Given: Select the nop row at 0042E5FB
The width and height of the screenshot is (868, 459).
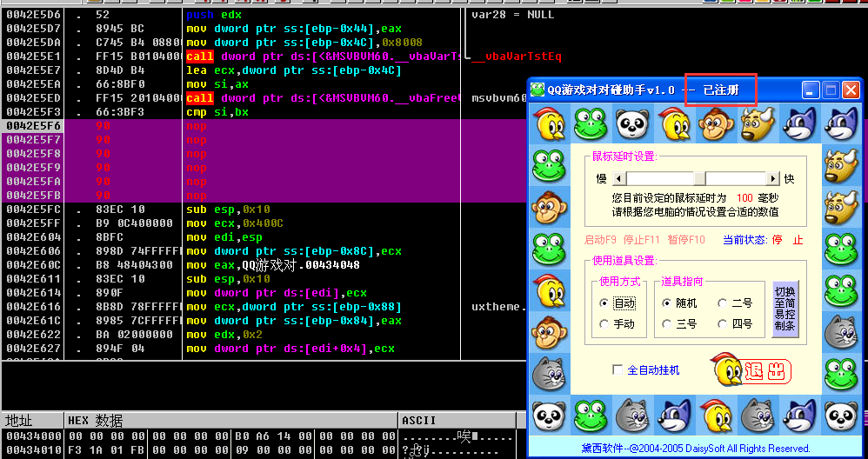Looking at the screenshot, I should [x=231, y=196].
